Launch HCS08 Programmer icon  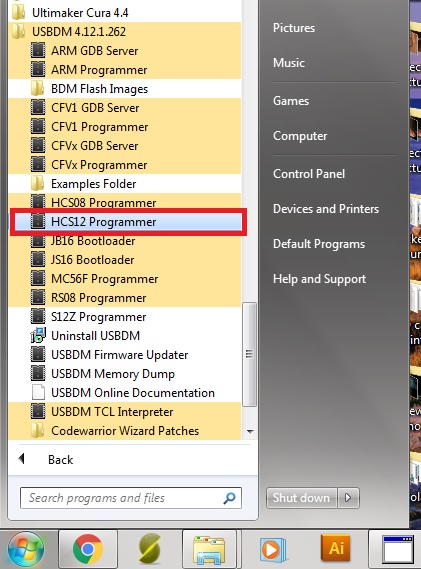tap(38, 202)
